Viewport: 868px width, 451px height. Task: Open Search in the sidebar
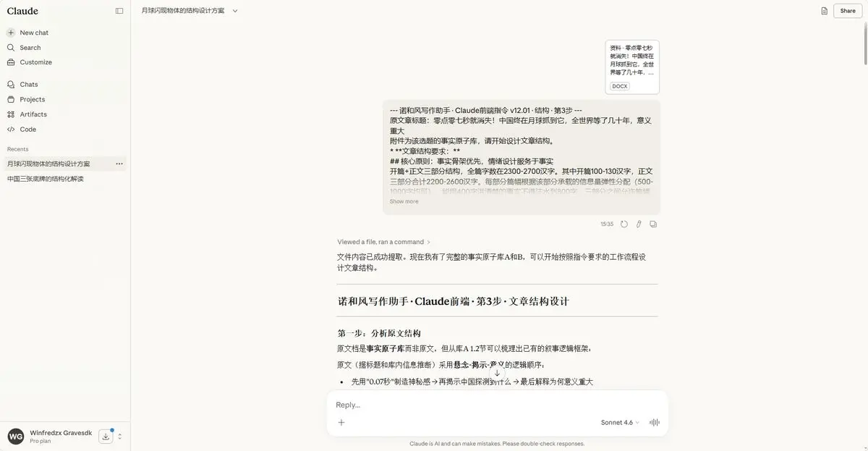tap(30, 48)
